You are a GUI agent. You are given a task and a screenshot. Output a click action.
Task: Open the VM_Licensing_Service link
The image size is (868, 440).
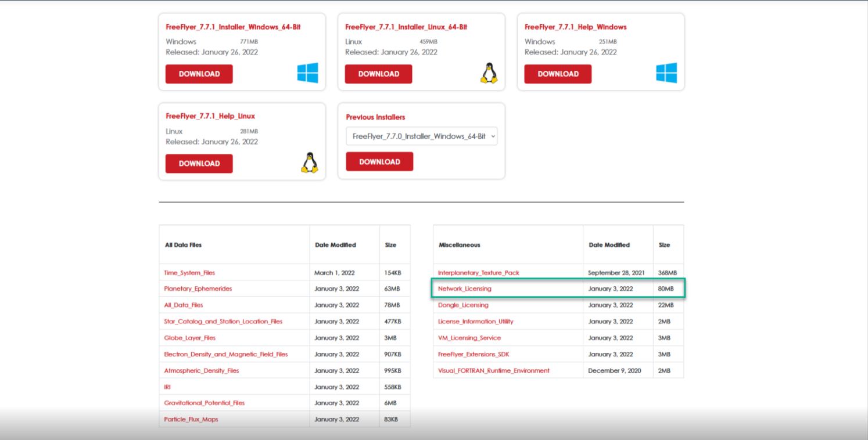click(x=469, y=338)
